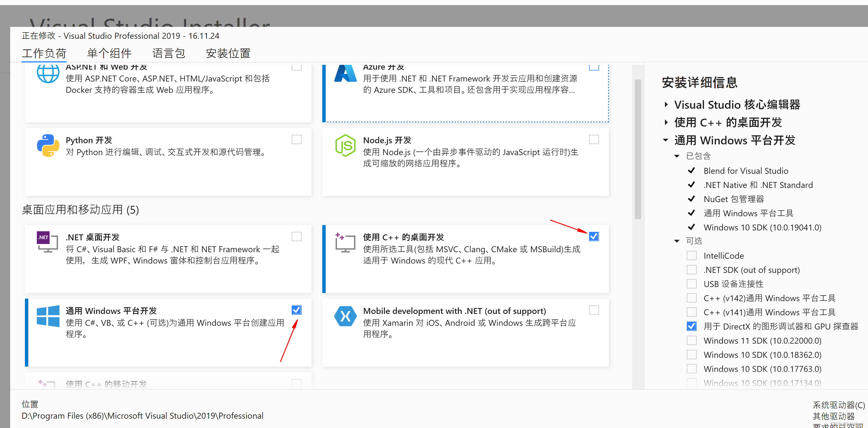Collapse Universal Windows Platform development details
Viewport: 868px width, 428px height.
click(666, 140)
